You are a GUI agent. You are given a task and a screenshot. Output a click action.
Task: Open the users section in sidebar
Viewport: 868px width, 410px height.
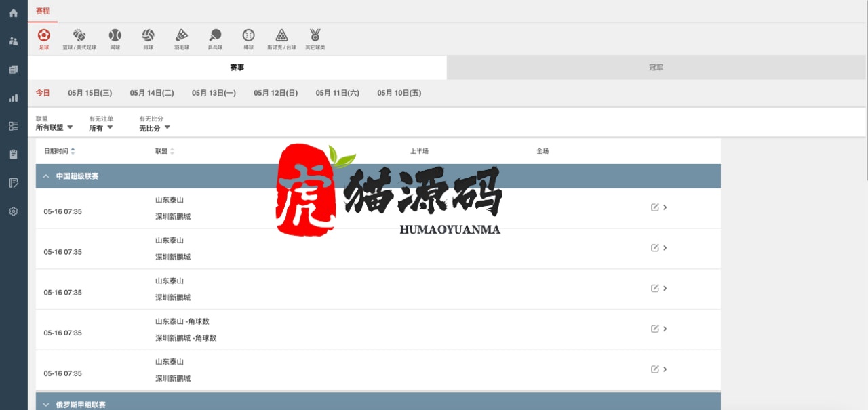[14, 41]
